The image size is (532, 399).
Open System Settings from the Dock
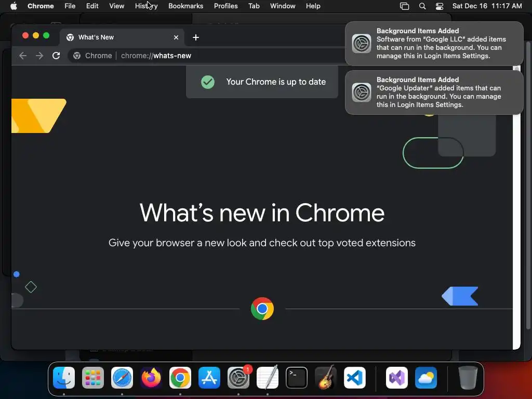coord(238,378)
